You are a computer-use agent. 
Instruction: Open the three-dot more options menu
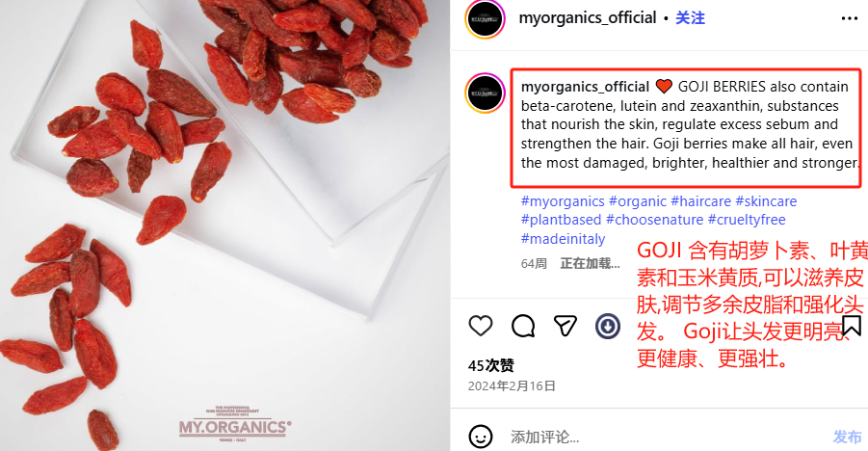click(x=849, y=19)
